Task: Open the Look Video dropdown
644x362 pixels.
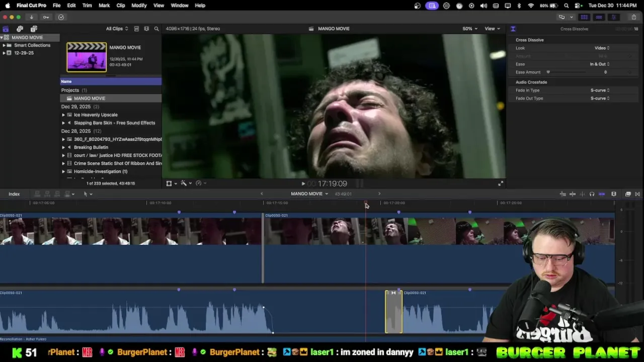Action: [x=602, y=48]
